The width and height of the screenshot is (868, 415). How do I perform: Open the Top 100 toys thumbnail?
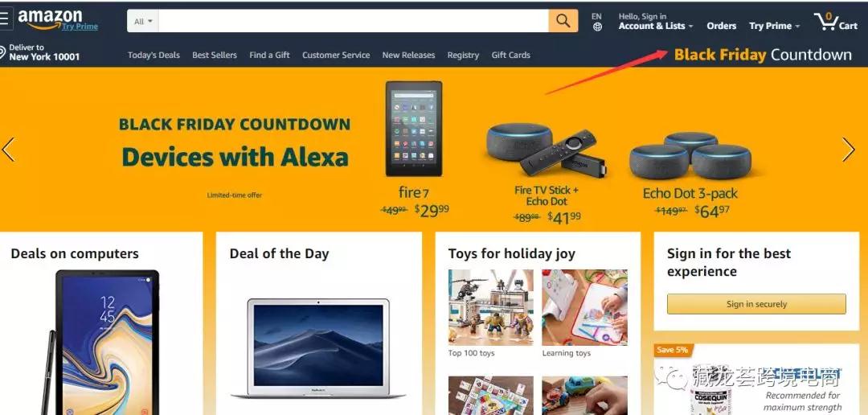490,307
